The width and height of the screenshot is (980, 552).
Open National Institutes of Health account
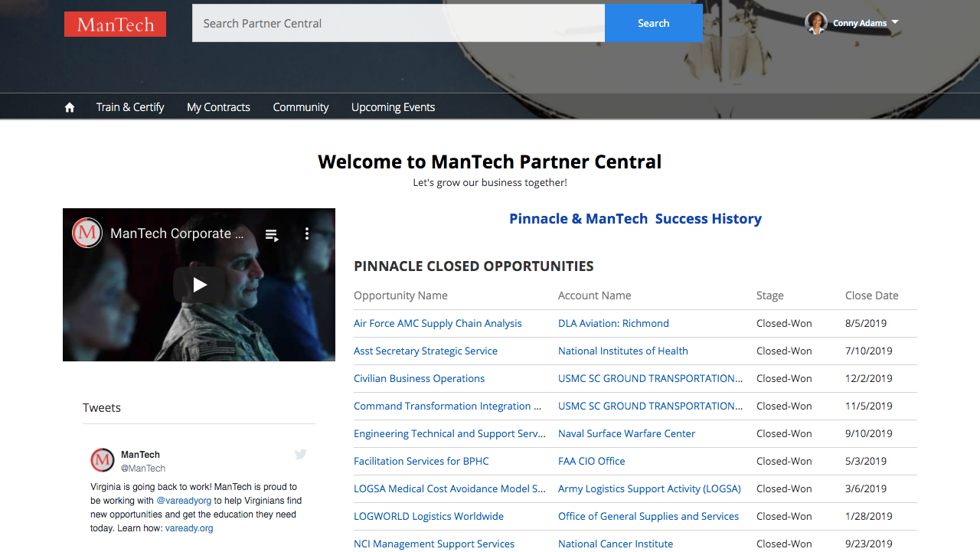pyautogui.click(x=623, y=351)
